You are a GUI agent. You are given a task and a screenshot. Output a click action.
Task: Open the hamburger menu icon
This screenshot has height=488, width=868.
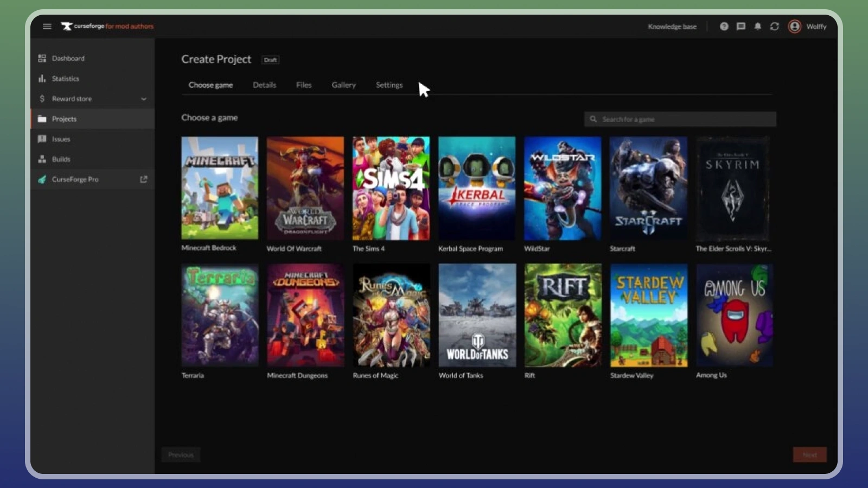[47, 26]
